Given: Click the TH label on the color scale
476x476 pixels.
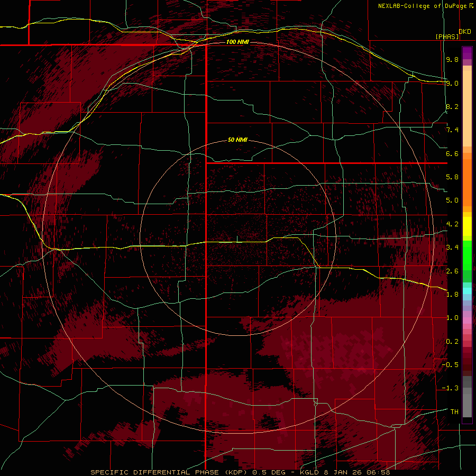Looking at the screenshot, I should point(454,412).
